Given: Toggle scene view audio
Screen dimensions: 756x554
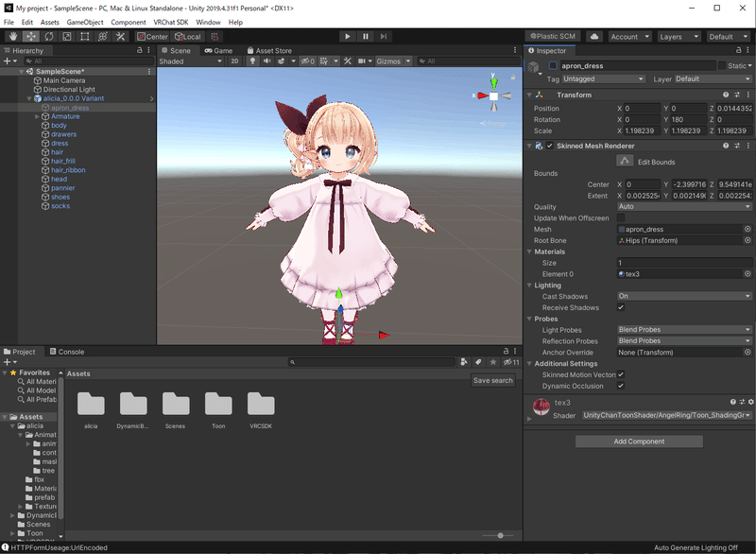Looking at the screenshot, I should coord(268,60).
